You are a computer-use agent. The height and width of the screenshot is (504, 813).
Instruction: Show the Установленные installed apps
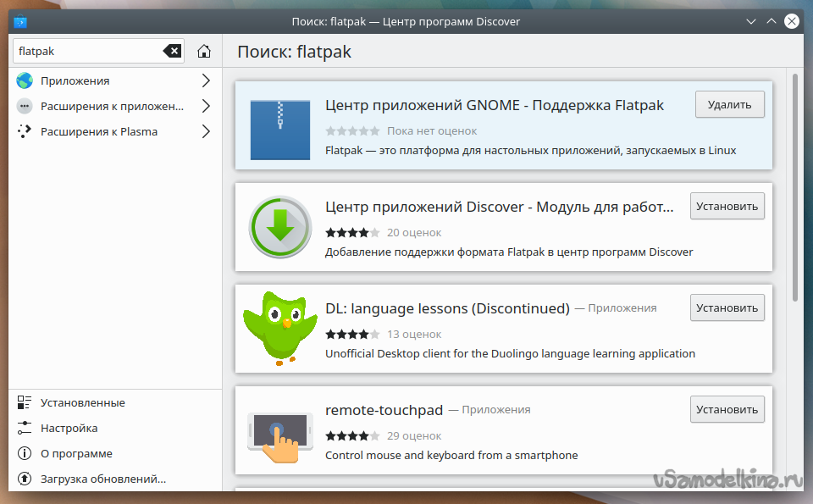coord(115,402)
